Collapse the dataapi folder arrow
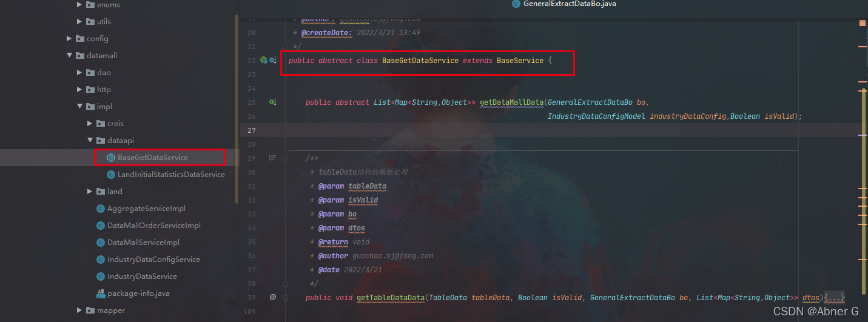Image resolution: width=868 pixels, height=322 pixels. [x=90, y=141]
